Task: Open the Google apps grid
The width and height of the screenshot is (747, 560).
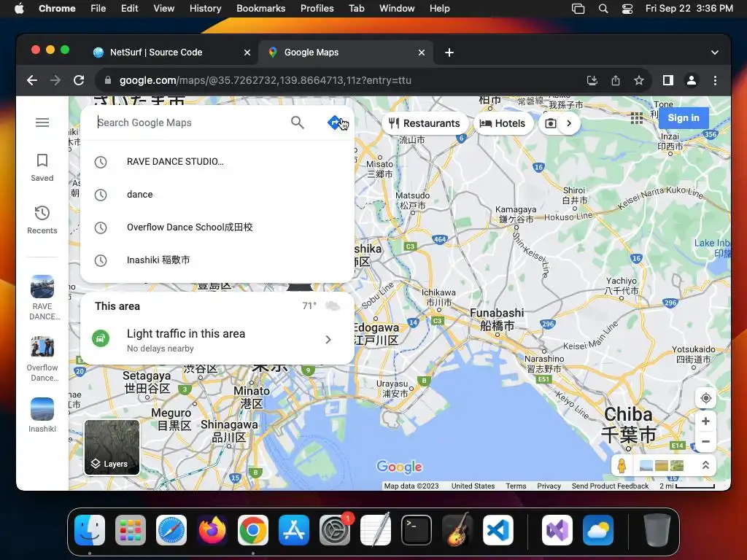Action: (637, 117)
